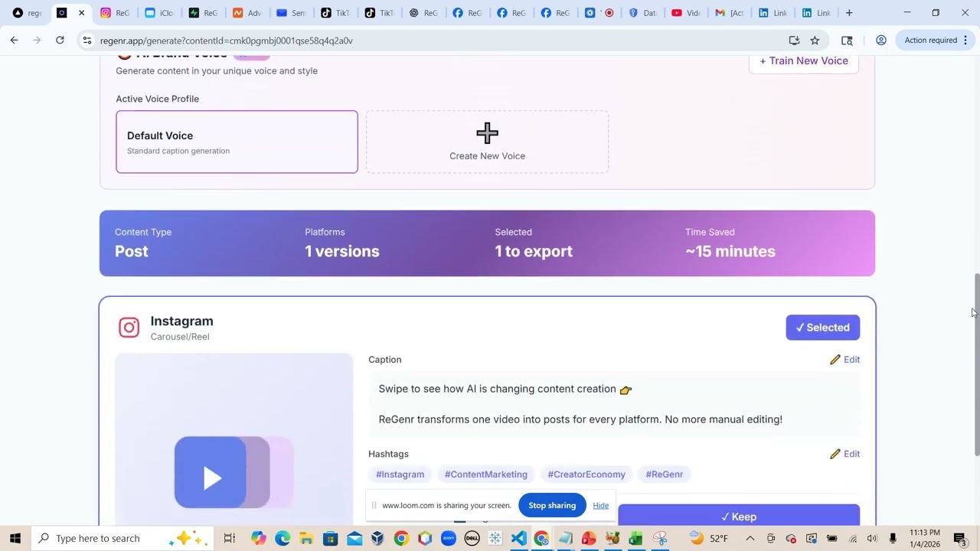Viewport: 980px width, 551px height.
Task: Switch to the 'Adv' browser tab
Action: click(247, 13)
